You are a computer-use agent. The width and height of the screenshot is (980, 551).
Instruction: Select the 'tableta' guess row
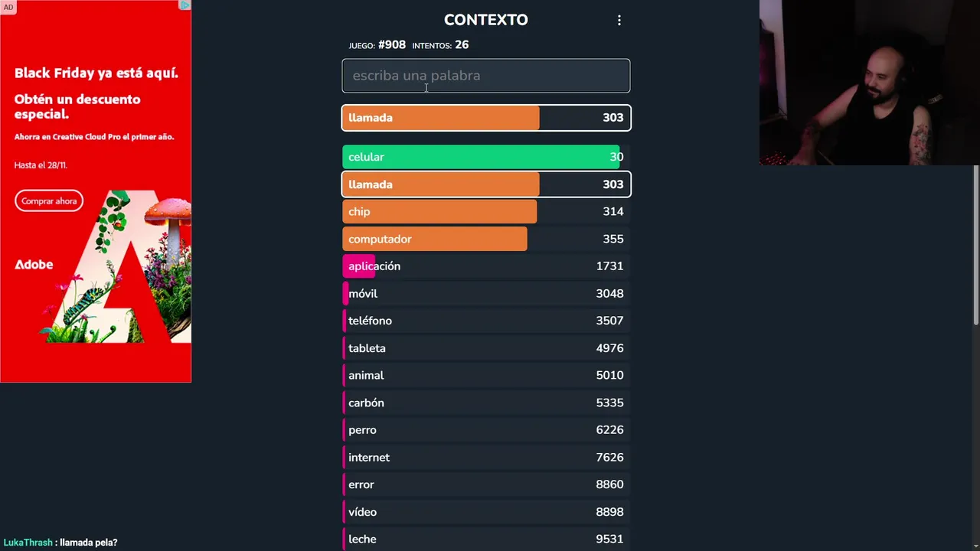(x=485, y=348)
